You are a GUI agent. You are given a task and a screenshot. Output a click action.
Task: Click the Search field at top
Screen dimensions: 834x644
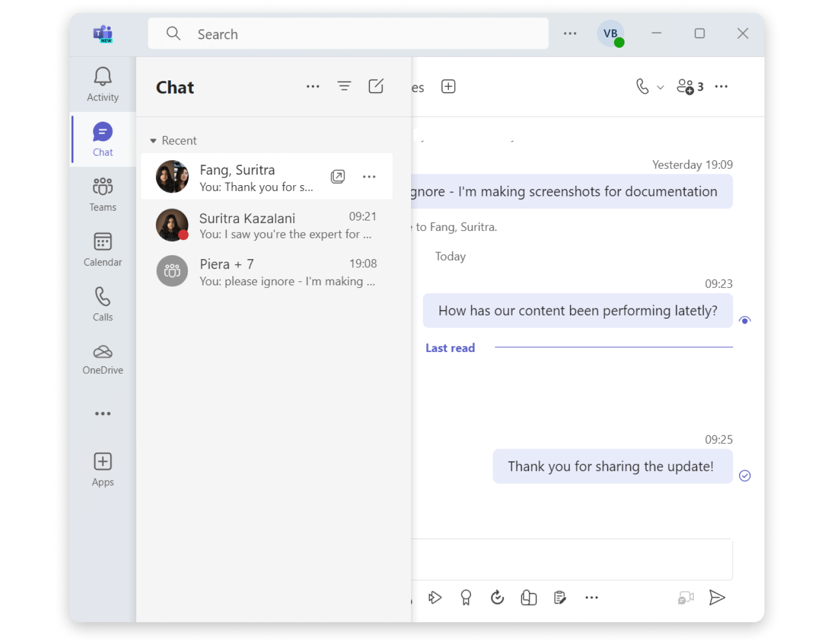click(x=347, y=34)
